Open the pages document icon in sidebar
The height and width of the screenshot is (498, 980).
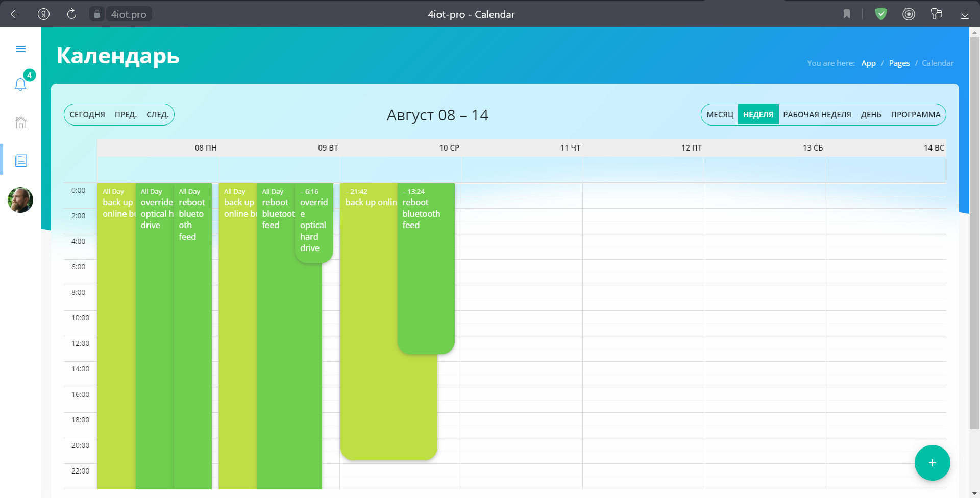click(x=21, y=161)
